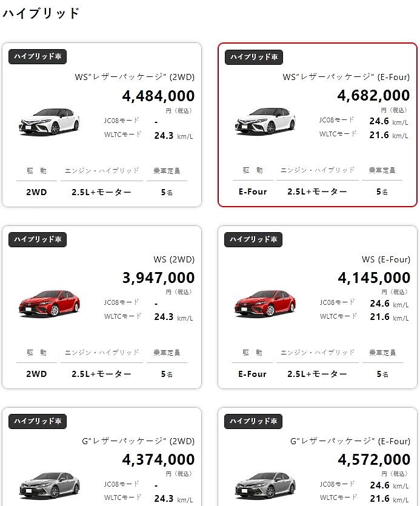Click the ハイブリッド車 badge on WS (2WD) card
420x506 pixels.
[x=38, y=239]
